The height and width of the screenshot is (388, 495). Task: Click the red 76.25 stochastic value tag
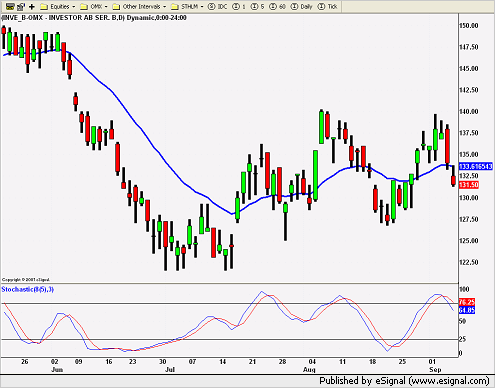click(467, 302)
